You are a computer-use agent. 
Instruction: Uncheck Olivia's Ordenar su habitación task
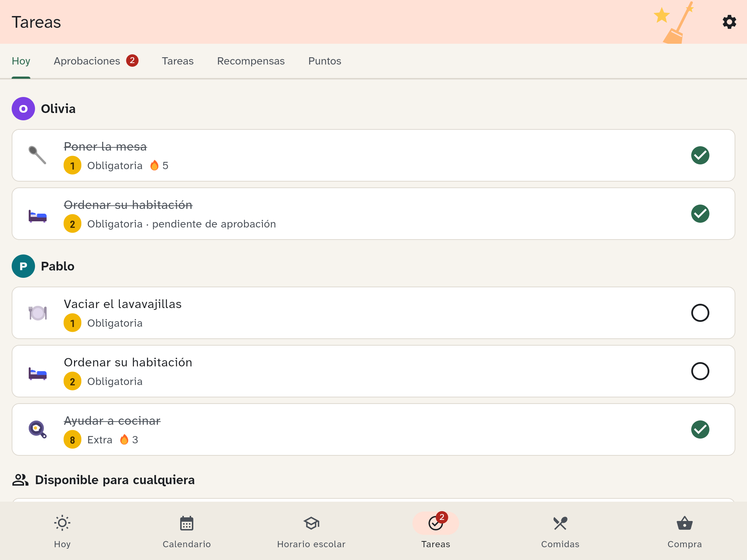(x=700, y=214)
